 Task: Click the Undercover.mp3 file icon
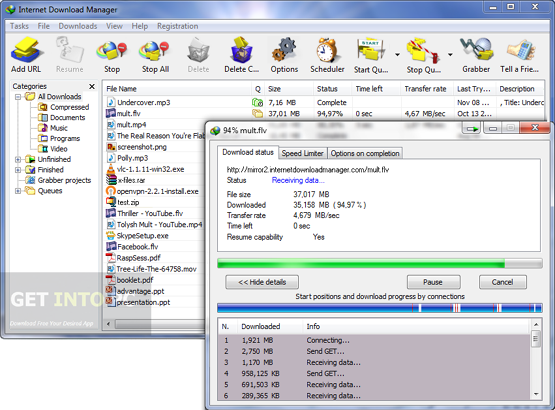(111, 102)
